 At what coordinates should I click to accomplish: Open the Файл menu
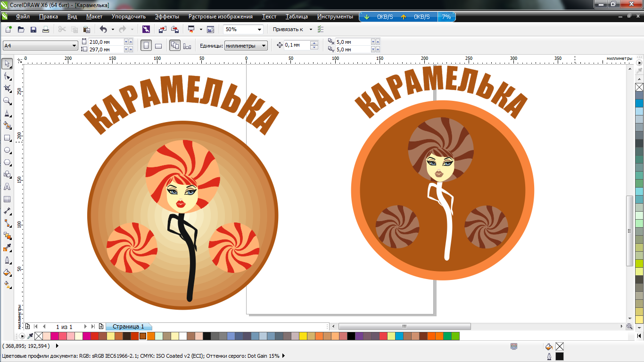click(22, 16)
